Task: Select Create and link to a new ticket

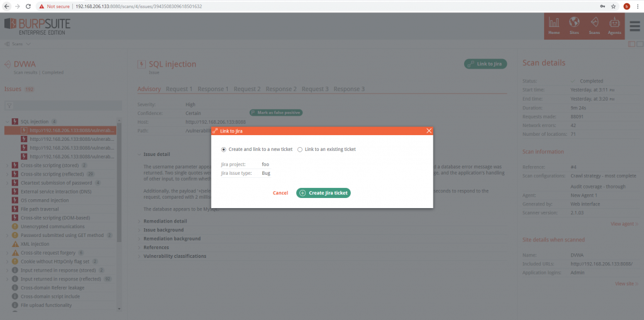Action: 224,150
